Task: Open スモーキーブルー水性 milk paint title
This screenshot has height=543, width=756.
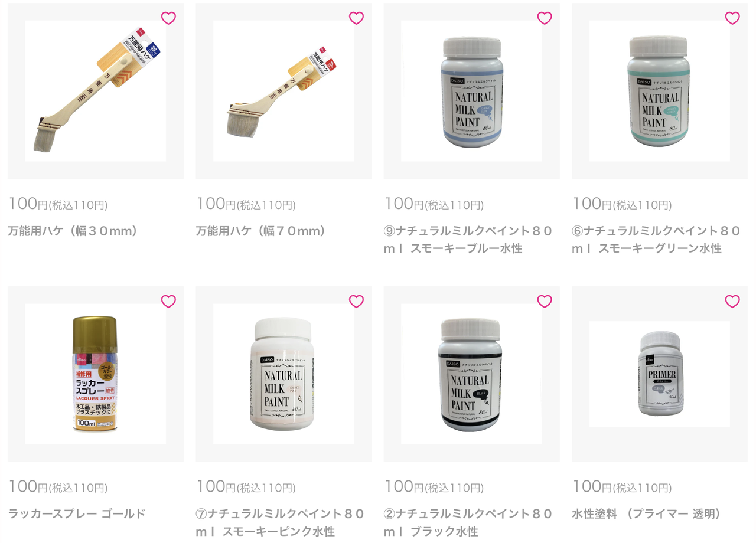Action: pos(468,240)
